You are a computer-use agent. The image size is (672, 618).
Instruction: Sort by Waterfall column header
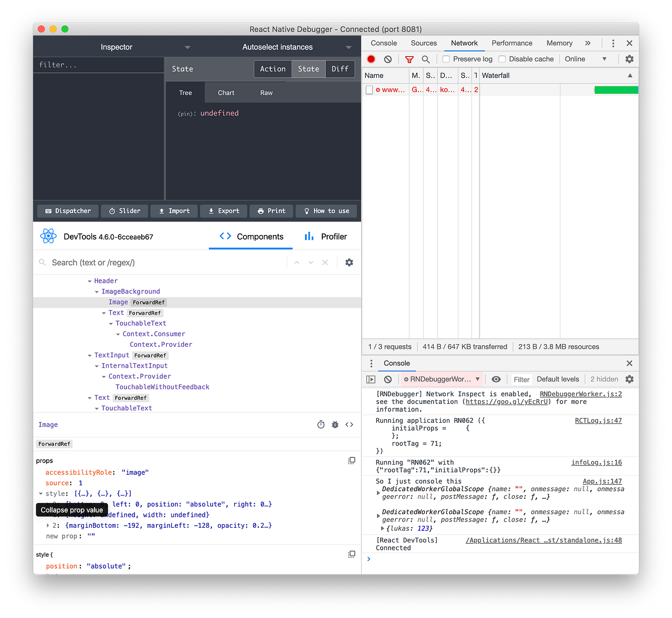tap(559, 76)
